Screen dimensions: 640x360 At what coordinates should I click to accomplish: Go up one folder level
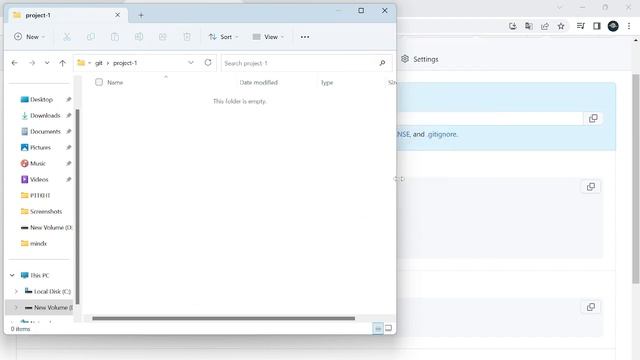click(62, 63)
